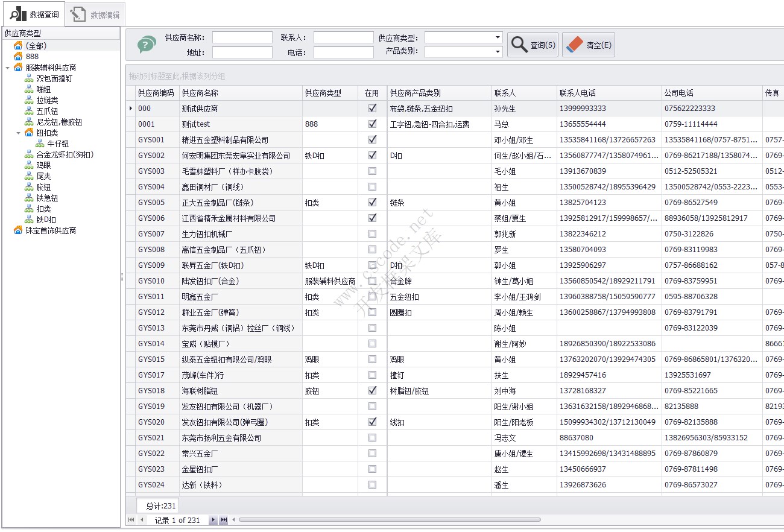
Task: Click the 总计:231 summary cell
Action: click(157, 506)
